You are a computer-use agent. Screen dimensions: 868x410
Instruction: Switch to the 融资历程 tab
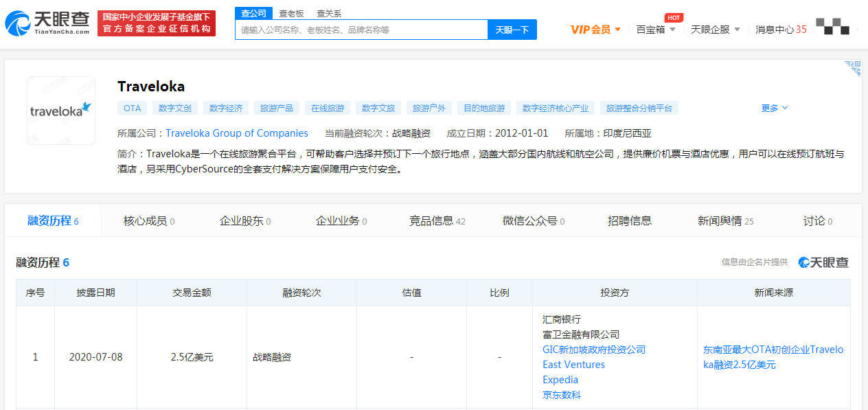click(53, 220)
